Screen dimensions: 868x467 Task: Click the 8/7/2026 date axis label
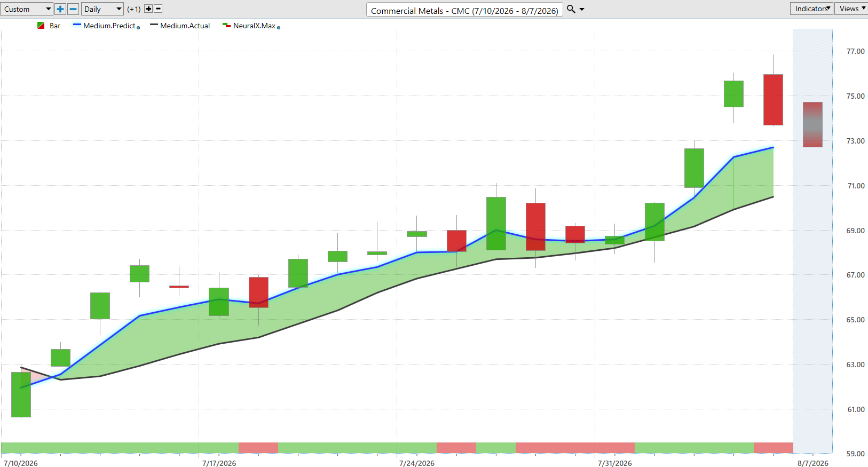pos(813,463)
